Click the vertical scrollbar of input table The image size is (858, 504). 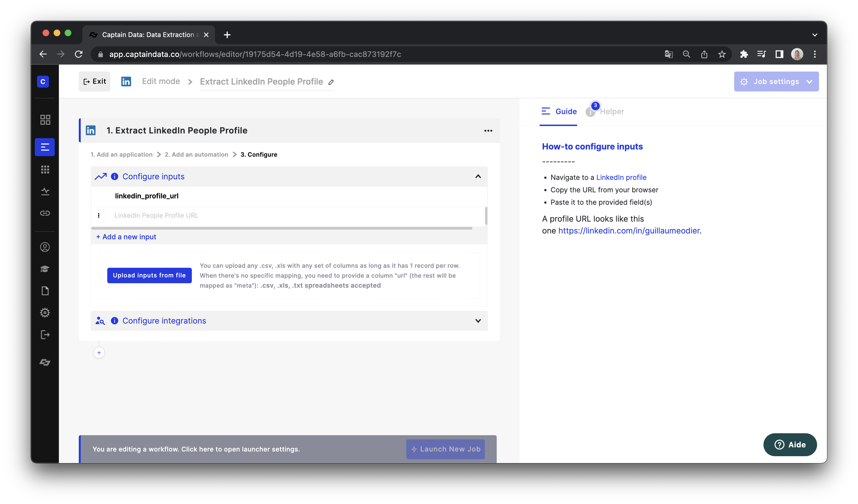pyautogui.click(x=486, y=216)
